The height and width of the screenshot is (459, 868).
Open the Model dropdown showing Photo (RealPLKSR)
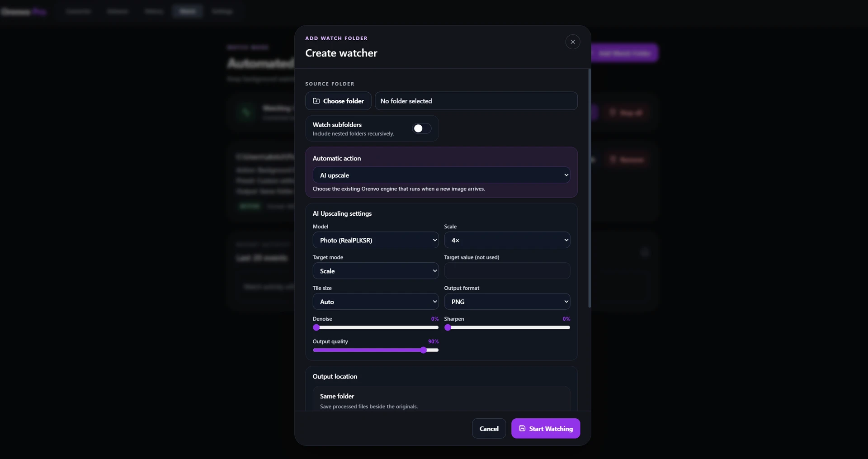click(x=376, y=240)
